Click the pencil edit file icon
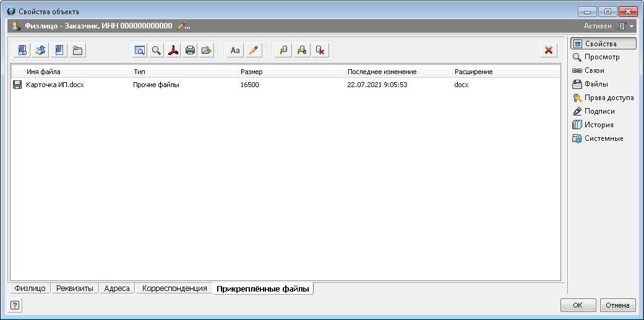 (x=252, y=51)
